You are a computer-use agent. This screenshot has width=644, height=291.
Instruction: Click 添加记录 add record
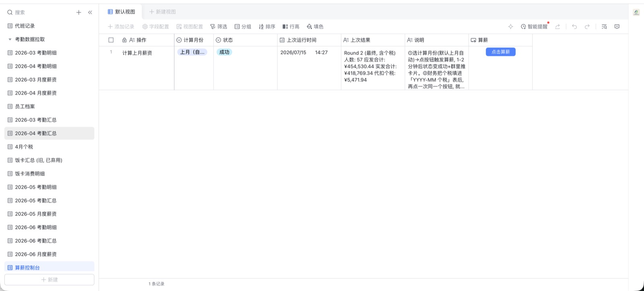click(x=121, y=27)
